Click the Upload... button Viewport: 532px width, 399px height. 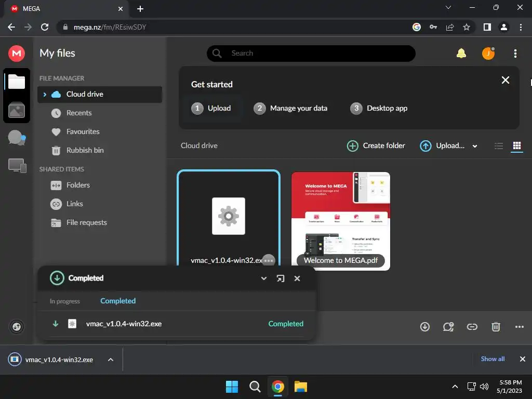pyautogui.click(x=442, y=146)
